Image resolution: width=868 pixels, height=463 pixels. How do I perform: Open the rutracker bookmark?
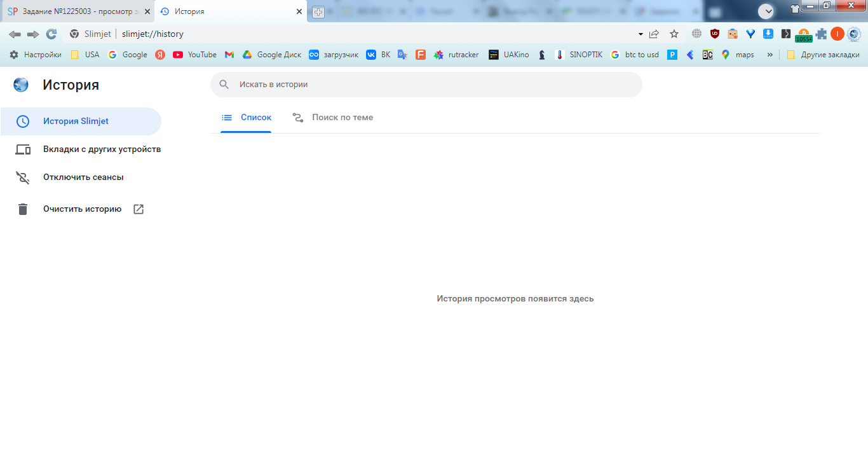pos(456,55)
